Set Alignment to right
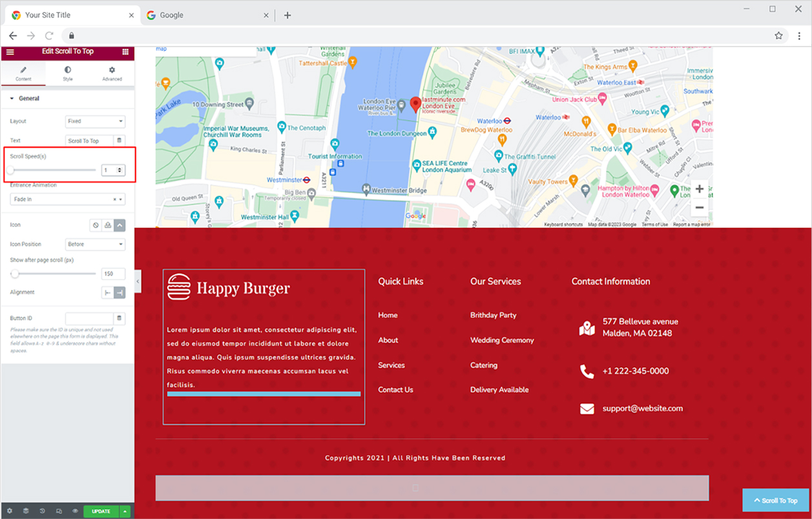Viewport: 812px width, 519px height. [x=120, y=293]
